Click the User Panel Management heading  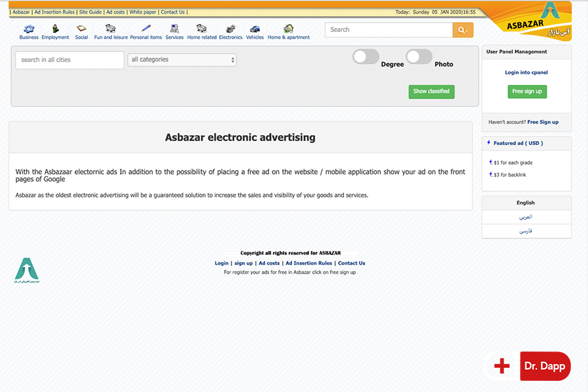pyautogui.click(x=517, y=52)
